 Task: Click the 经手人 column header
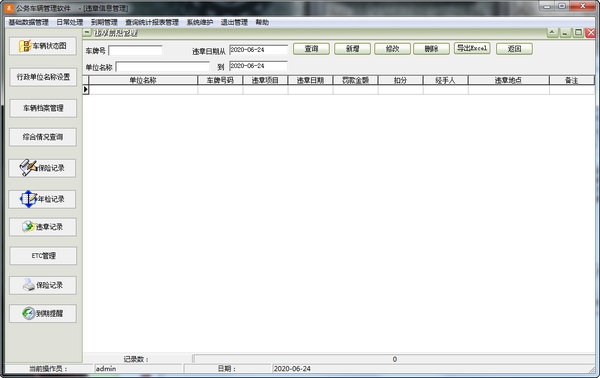445,80
